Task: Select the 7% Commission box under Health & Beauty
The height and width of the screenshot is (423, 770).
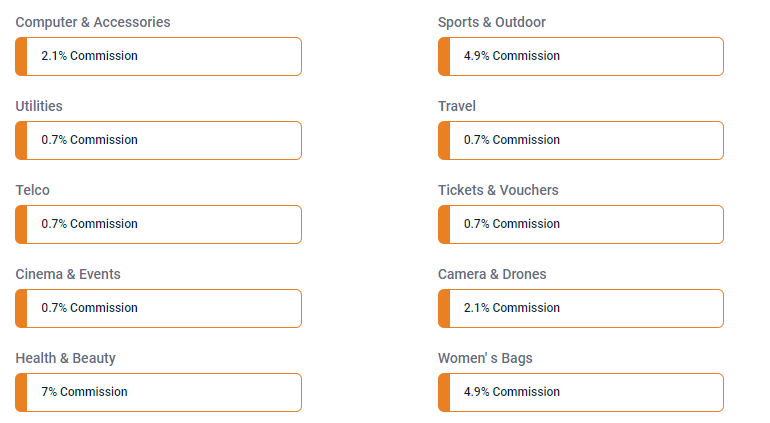Action: 158,392
